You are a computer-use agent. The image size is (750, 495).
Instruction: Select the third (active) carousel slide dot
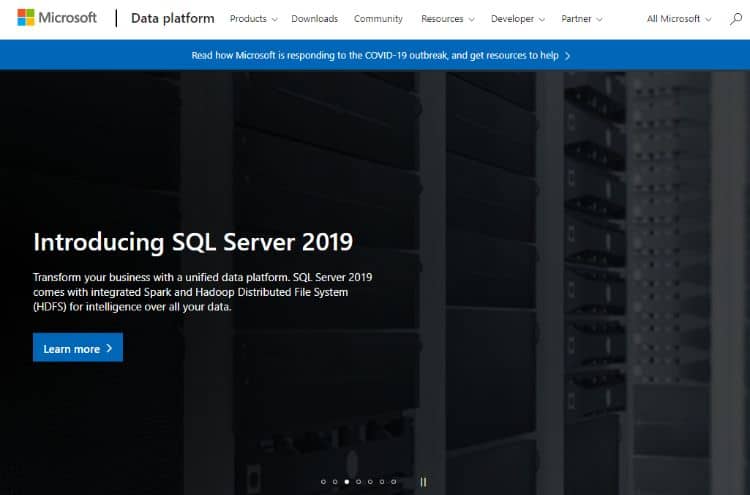(347, 482)
